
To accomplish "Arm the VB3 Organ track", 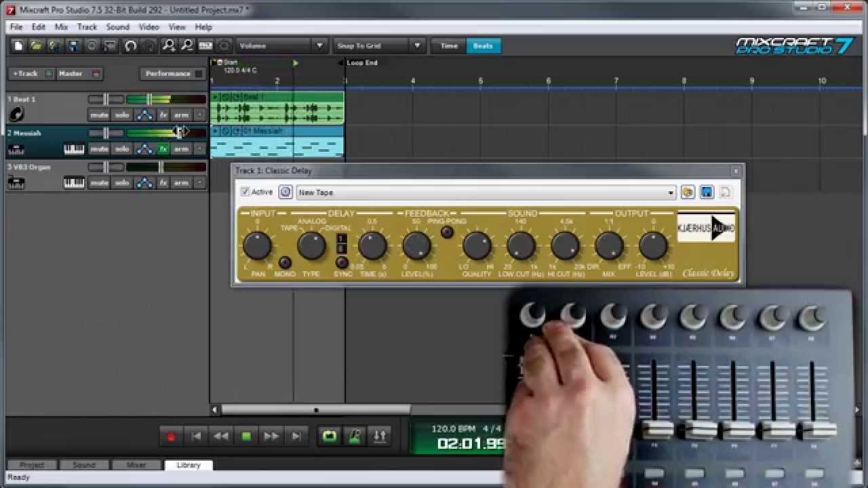I will click(x=181, y=183).
